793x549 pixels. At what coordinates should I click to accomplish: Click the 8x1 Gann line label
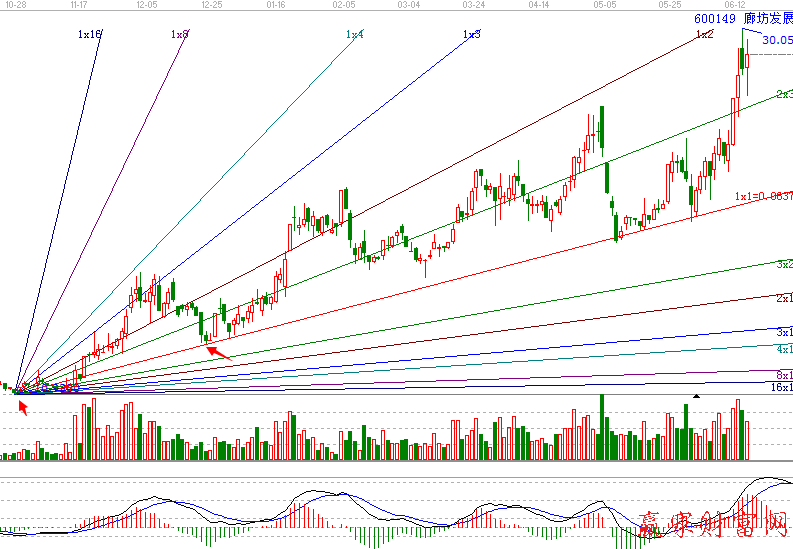[784, 374]
